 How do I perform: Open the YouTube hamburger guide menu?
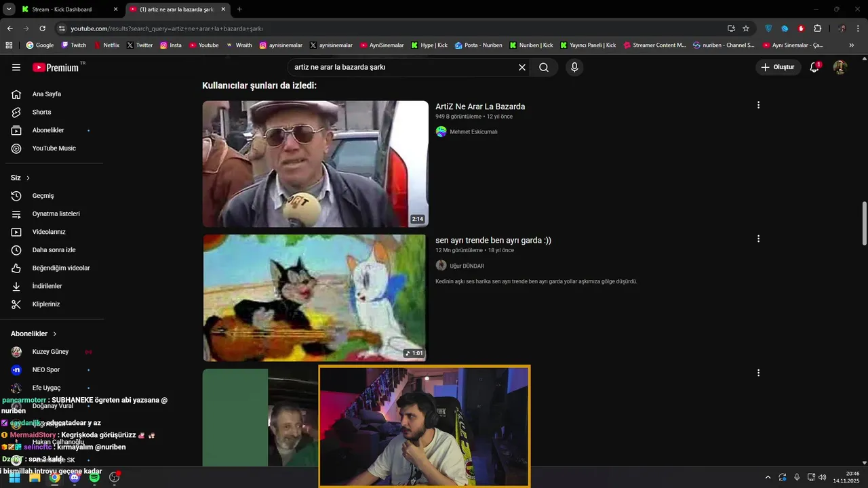[16, 68]
